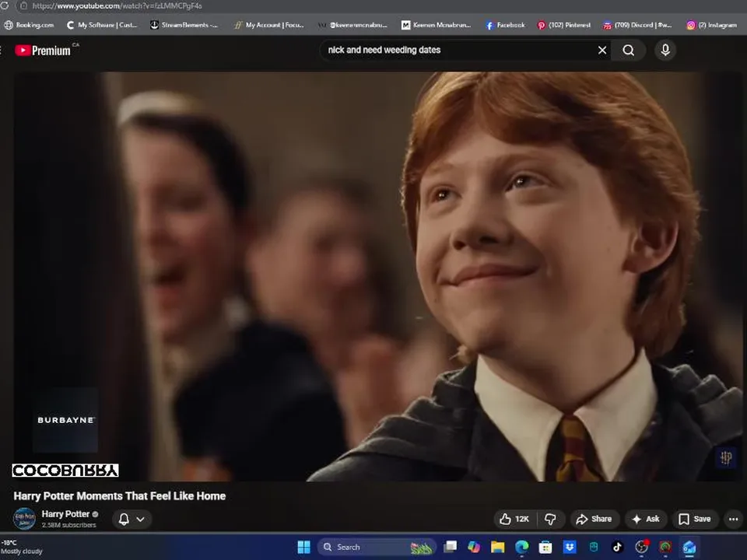Open the Windows Start menu
Screen dimensions: 747x560
[304, 547]
